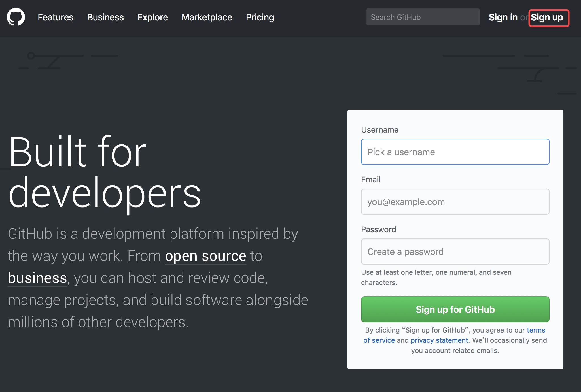Follow the business link in description

tap(37, 278)
